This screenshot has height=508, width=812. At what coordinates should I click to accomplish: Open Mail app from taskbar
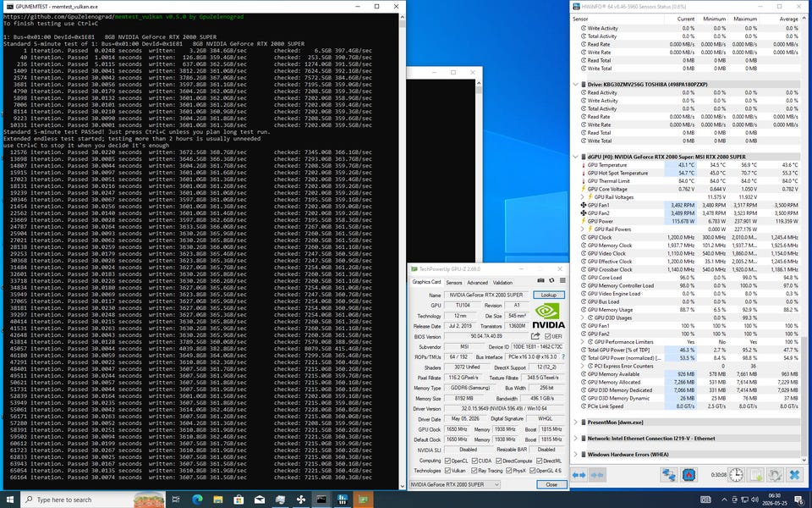(x=260, y=500)
